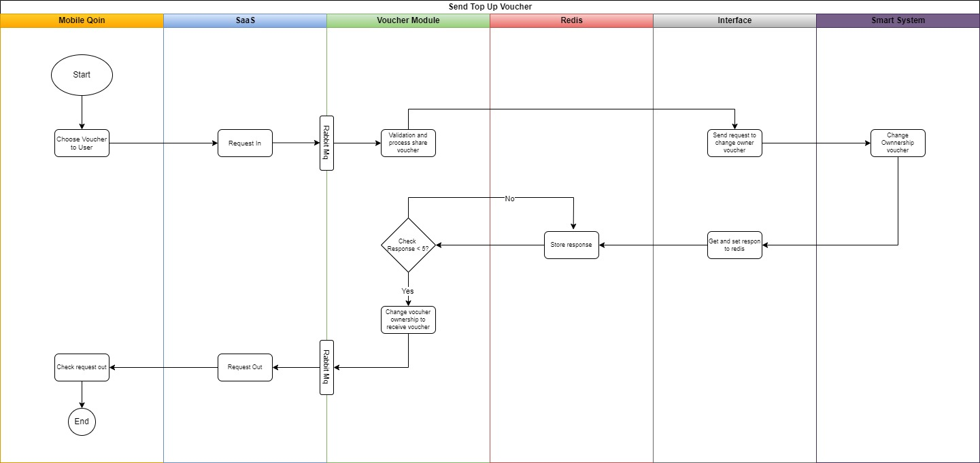Select 'Change vocuher ownership to receive voucher' box
This screenshot has width=980, height=463.
coord(408,320)
